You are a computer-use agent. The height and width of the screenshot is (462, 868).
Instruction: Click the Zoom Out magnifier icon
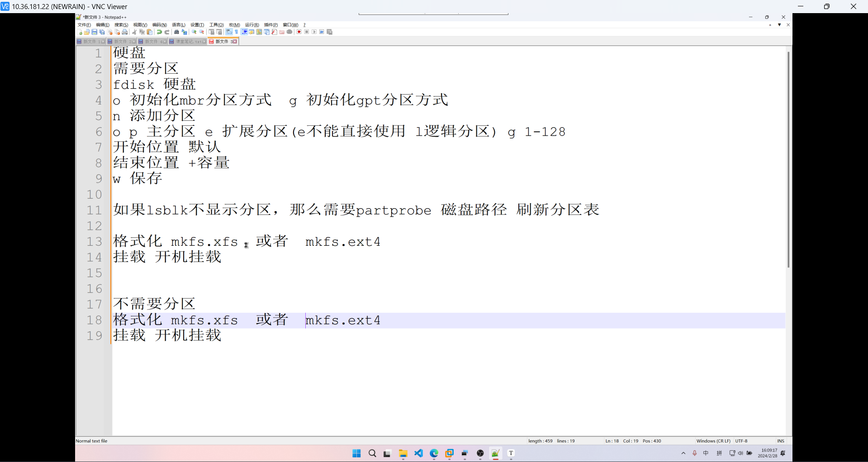[201, 32]
